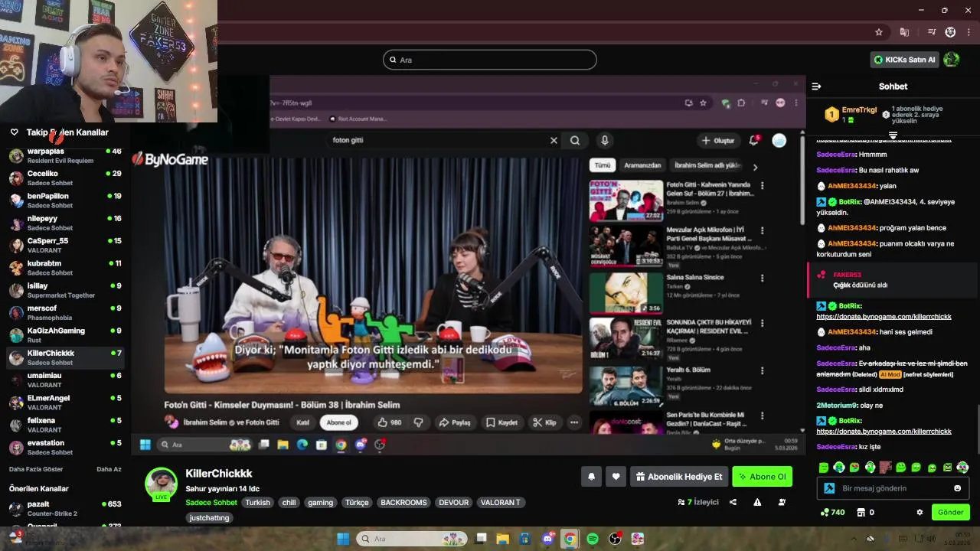This screenshot has width=980, height=551.
Task: Click YouTube white Abone ol button
Action: coord(338,422)
